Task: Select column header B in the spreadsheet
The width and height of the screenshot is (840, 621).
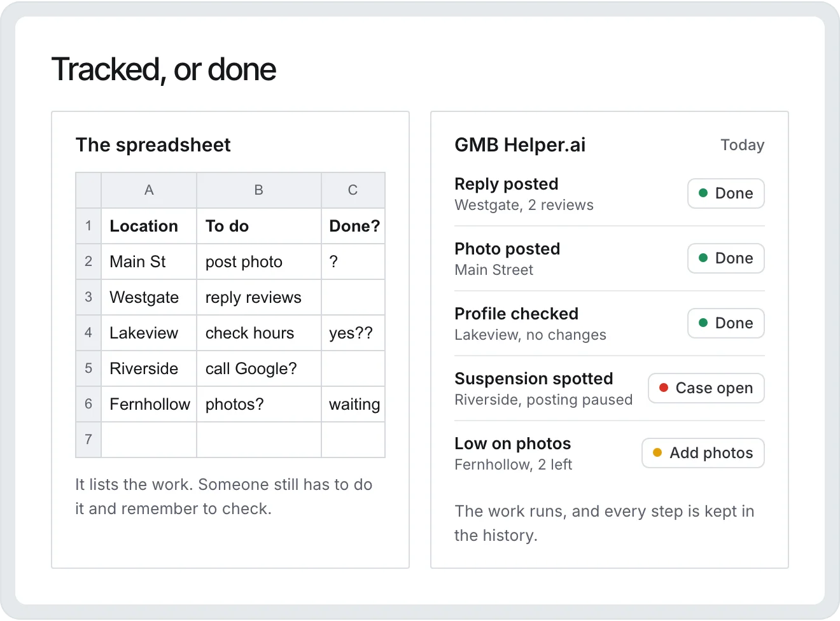Action: coord(259,190)
